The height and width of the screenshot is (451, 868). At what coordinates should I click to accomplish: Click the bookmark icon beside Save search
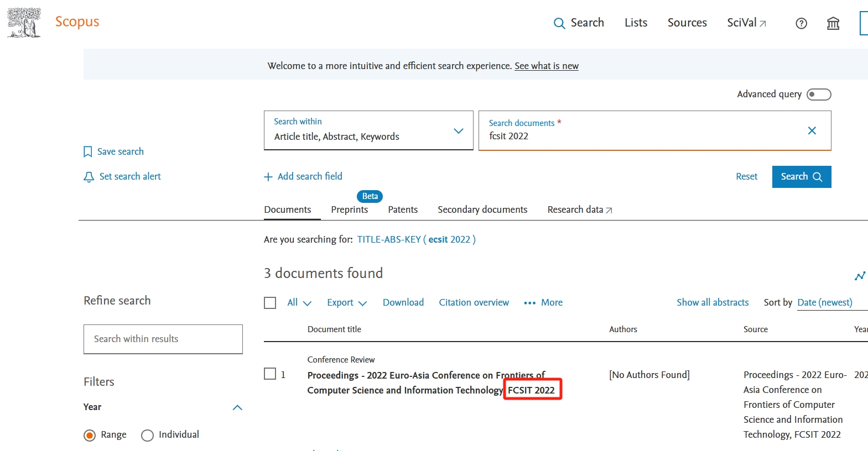(87, 151)
